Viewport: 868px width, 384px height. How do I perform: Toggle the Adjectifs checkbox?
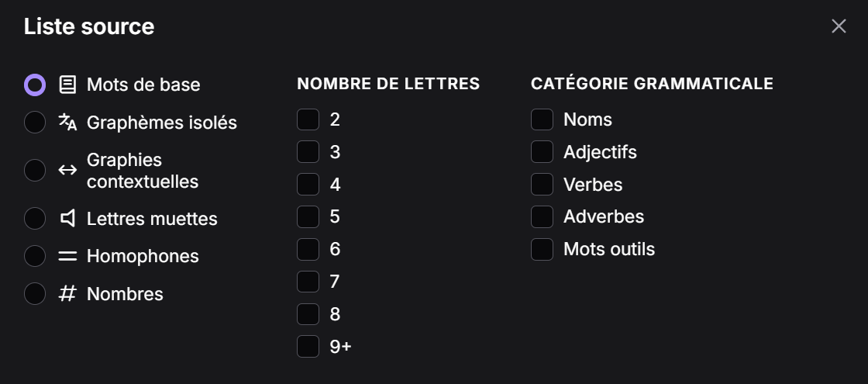click(542, 152)
